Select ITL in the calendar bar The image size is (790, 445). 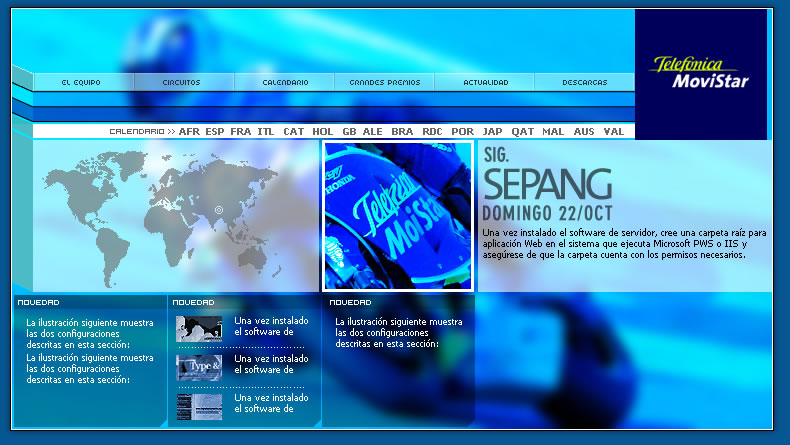(266, 132)
